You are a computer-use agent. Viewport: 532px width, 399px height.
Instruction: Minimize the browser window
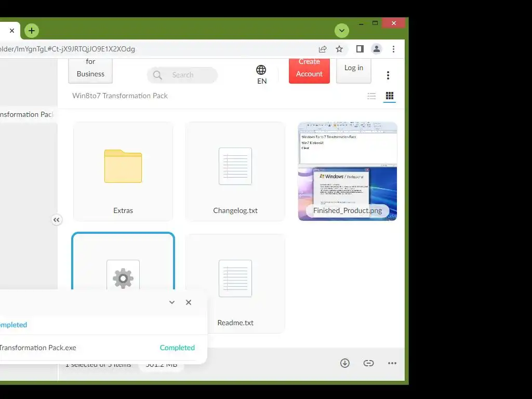[361, 23]
